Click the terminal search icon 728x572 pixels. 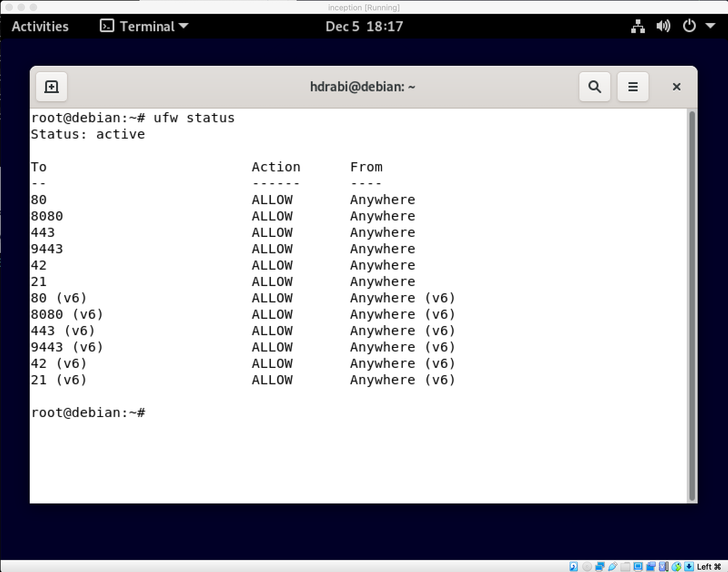[x=595, y=87]
